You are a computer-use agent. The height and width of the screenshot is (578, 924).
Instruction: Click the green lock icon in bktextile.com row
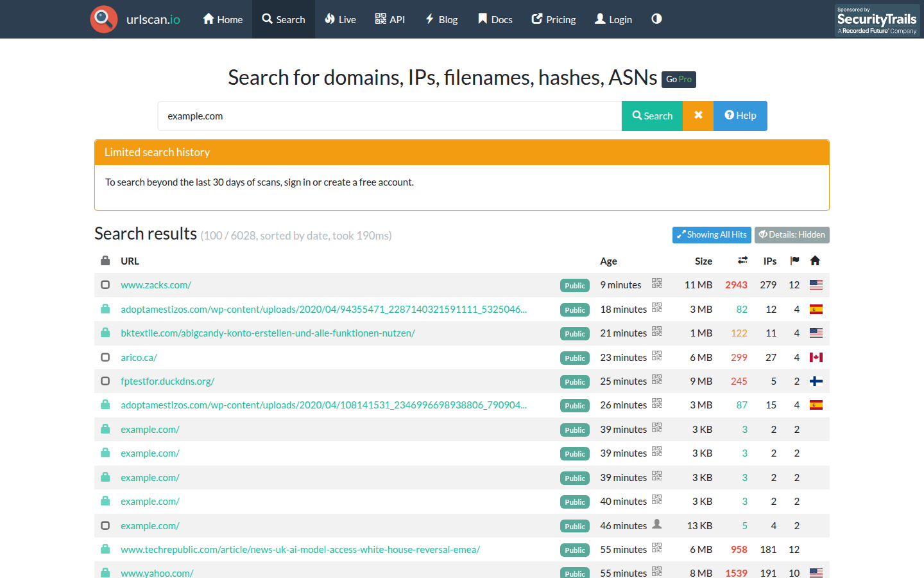click(x=105, y=333)
